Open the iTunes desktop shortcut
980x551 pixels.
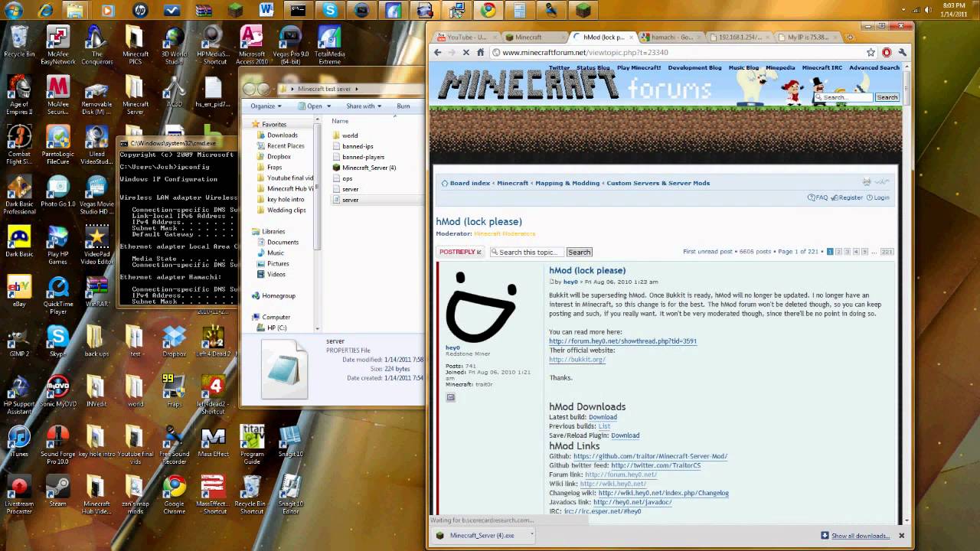pos(19,439)
